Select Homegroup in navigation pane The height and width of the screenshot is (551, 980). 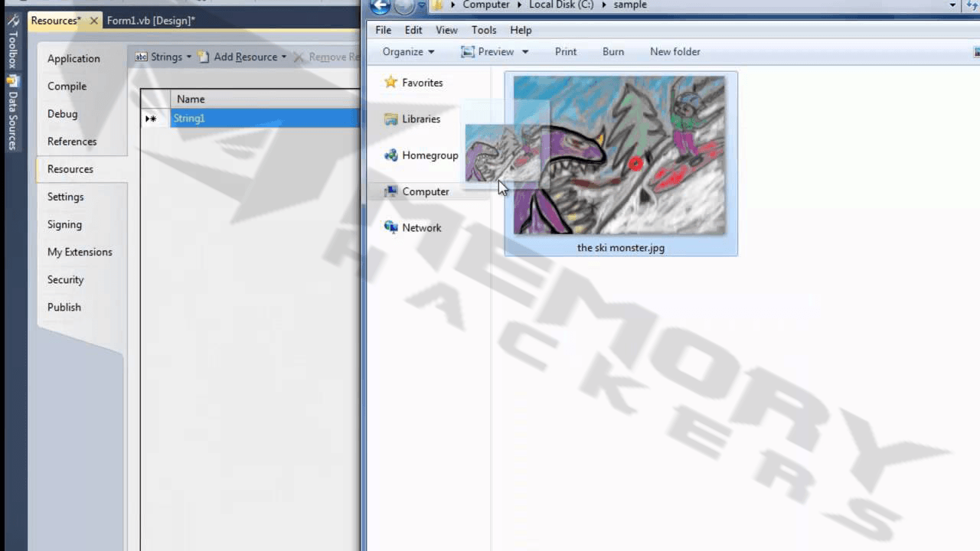point(430,155)
